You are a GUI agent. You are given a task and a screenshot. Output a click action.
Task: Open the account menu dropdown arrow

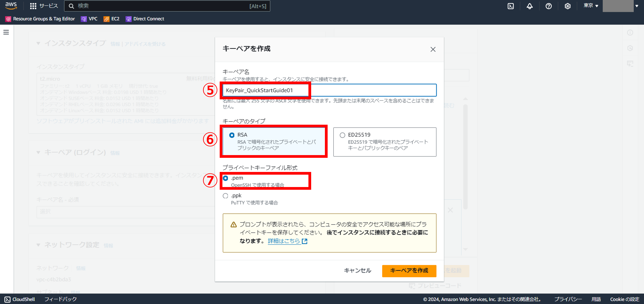637,6
